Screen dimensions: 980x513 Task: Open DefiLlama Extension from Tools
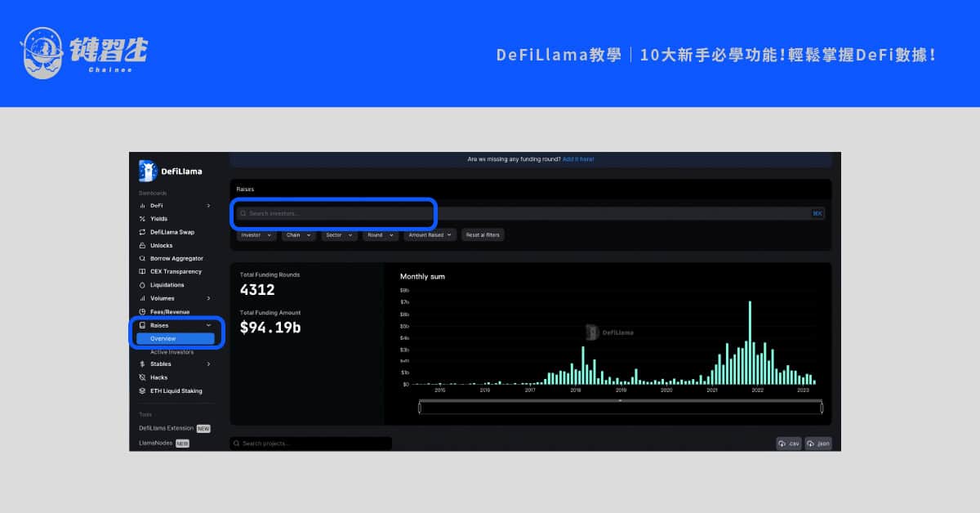167,428
